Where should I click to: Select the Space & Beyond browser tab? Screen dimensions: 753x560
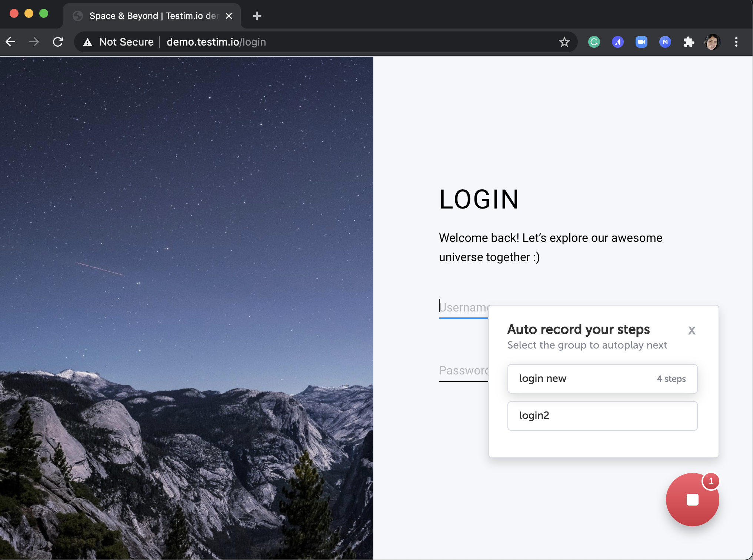pyautogui.click(x=149, y=16)
